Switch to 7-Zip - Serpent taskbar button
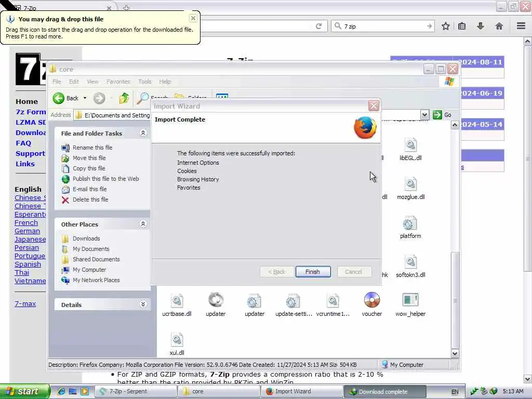Image resolution: width=532 pixels, height=399 pixels. click(135, 392)
